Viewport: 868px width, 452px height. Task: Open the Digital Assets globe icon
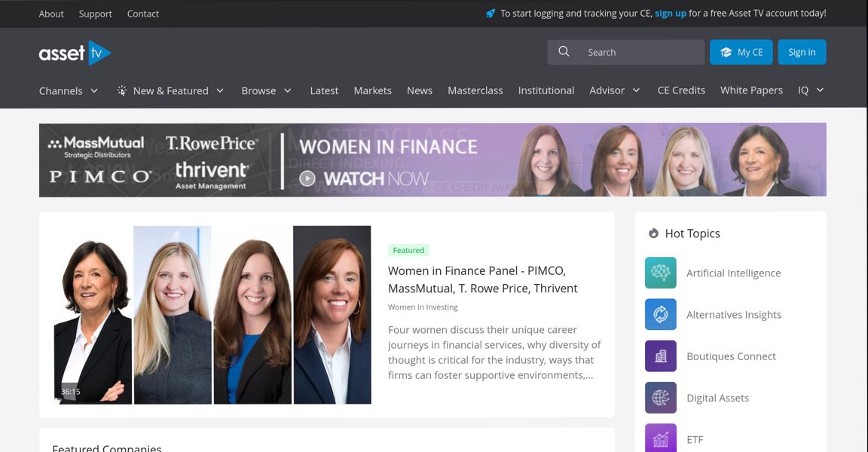pos(660,397)
